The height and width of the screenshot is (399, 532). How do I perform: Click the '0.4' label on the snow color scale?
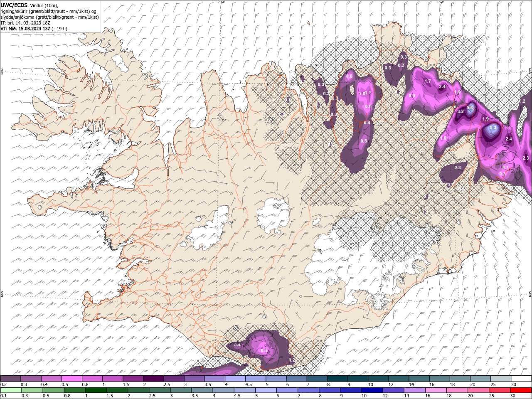tap(44, 385)
